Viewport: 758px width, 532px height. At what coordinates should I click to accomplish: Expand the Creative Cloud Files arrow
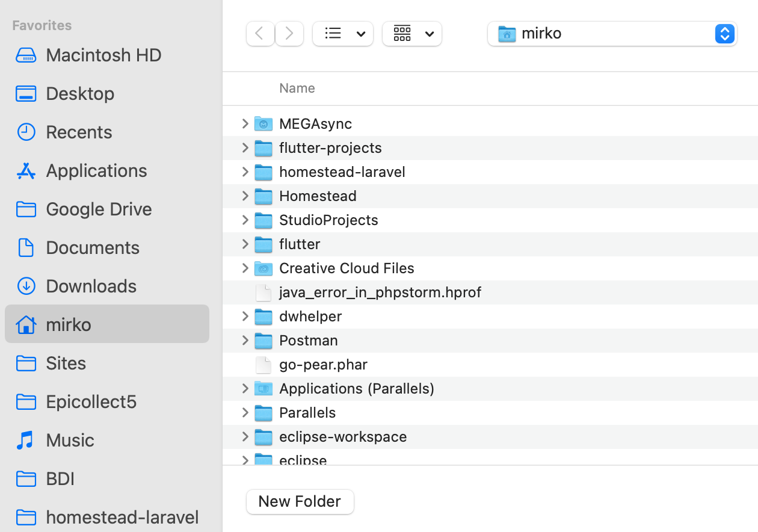245,268
